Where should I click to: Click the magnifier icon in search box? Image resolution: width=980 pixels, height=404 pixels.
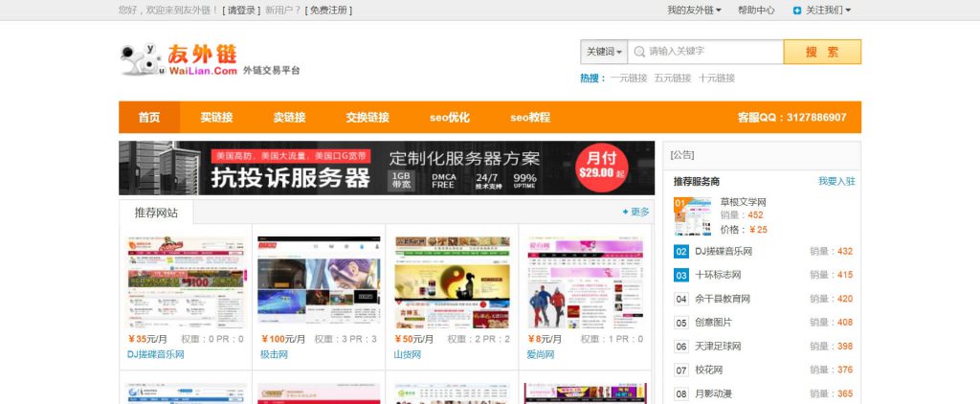click(x=638, y=52)
